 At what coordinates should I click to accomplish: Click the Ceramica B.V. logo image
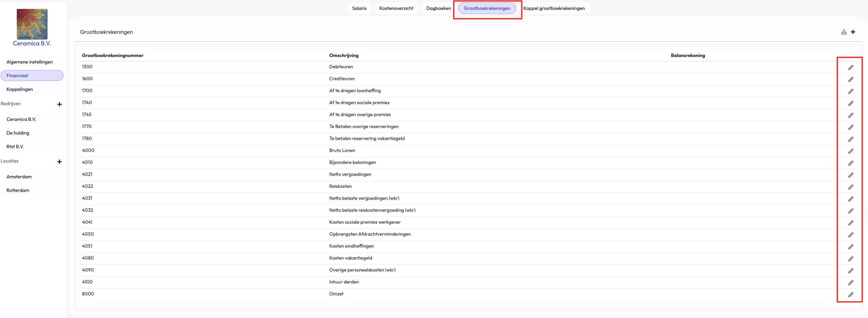pos(32,24)
